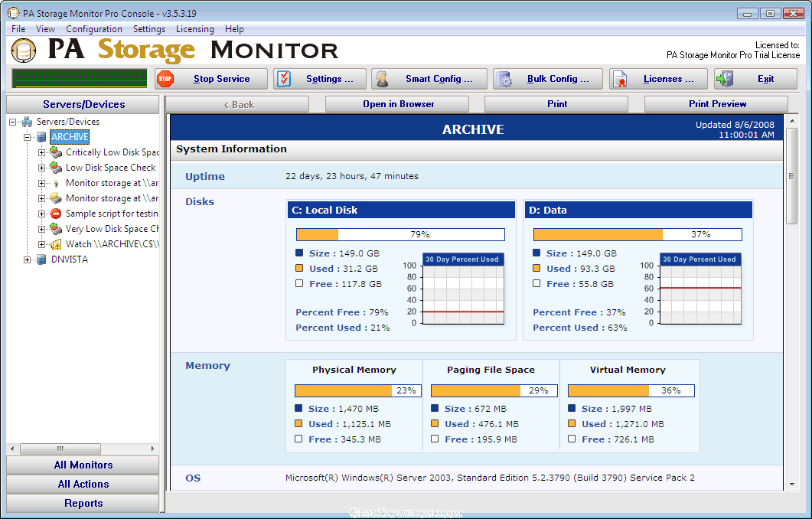
Task: Open the Licensing menu
Action: [194, 29]
